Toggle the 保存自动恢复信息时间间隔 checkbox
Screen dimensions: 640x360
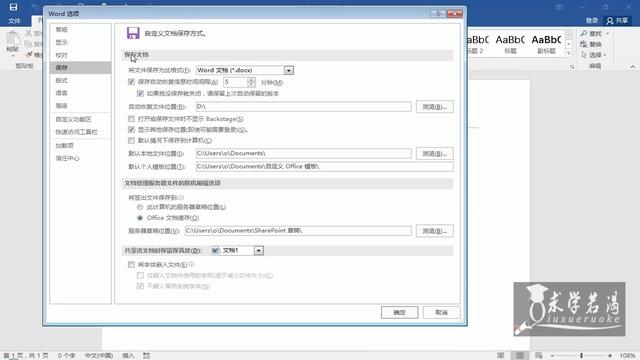click(131, 82)
